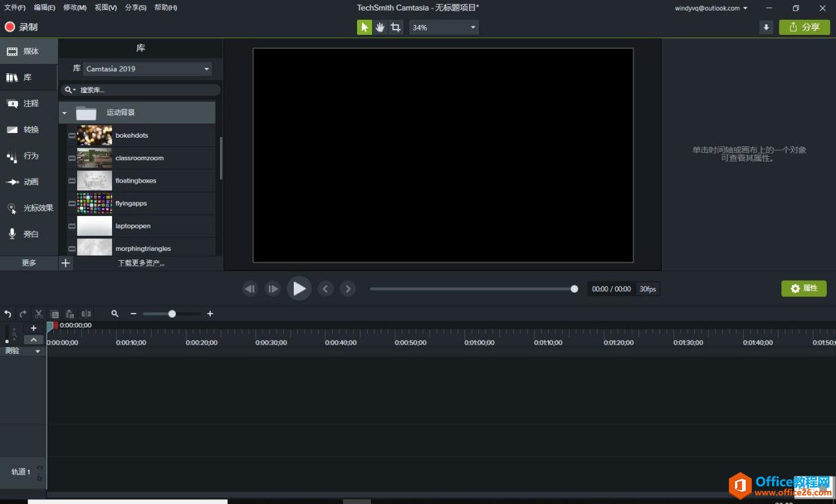Open the 修改(M) menu
This screenshot has height=504, width=836.
pos(74,8)
